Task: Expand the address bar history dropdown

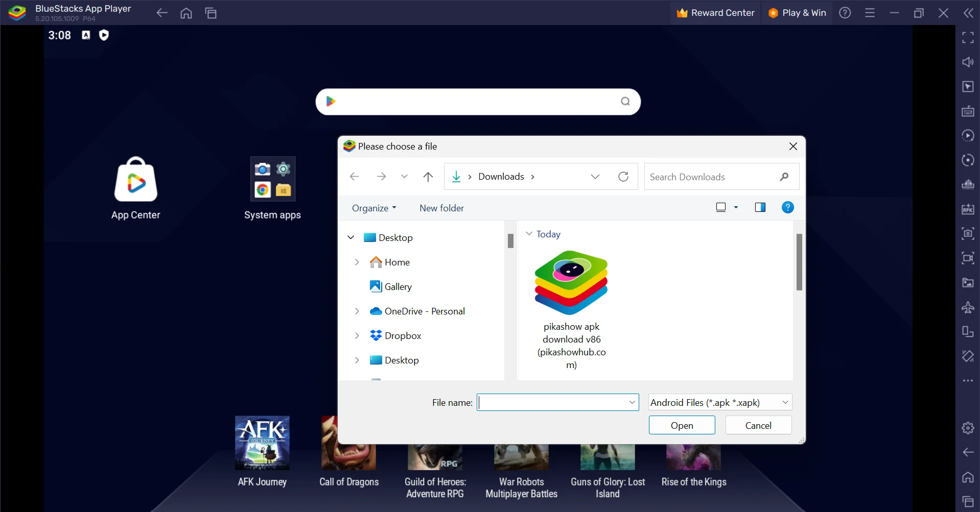Action: pos(595,177)
